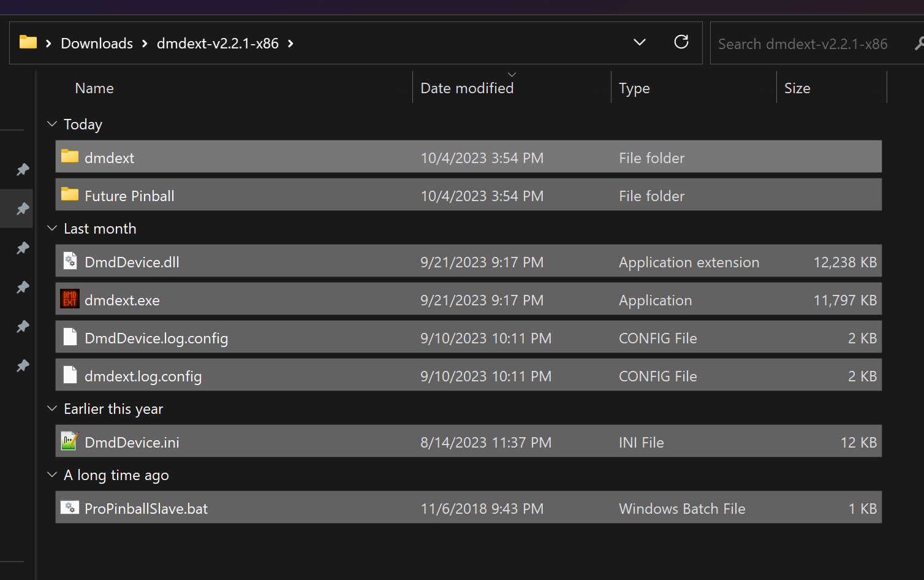Select the dmdext.exe application icon

pyautogui.click(x=69, y=299)
